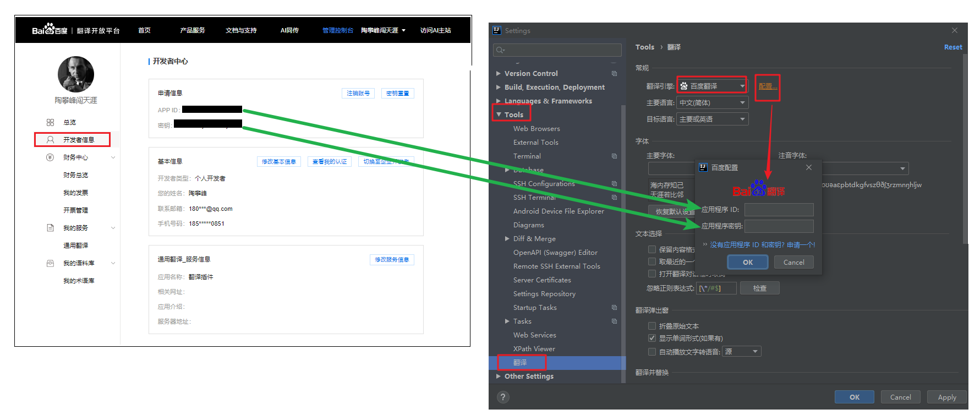Click the 我的服务 document icon

pos(50,228)
